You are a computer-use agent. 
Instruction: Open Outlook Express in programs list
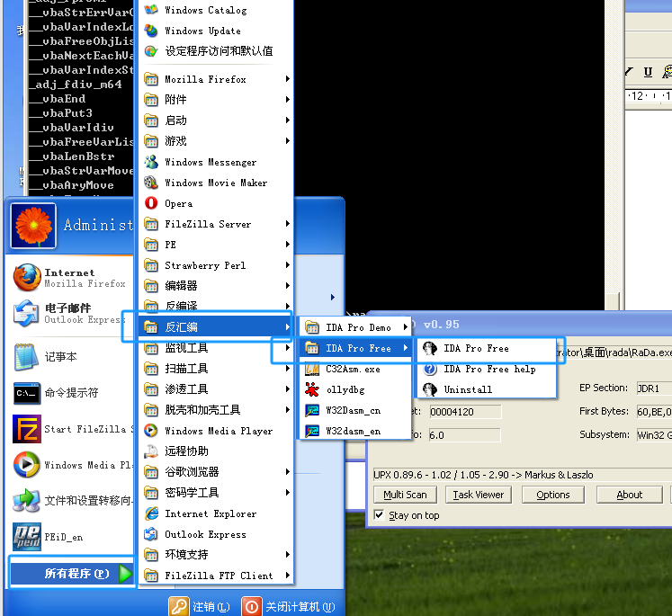[216, 534]
